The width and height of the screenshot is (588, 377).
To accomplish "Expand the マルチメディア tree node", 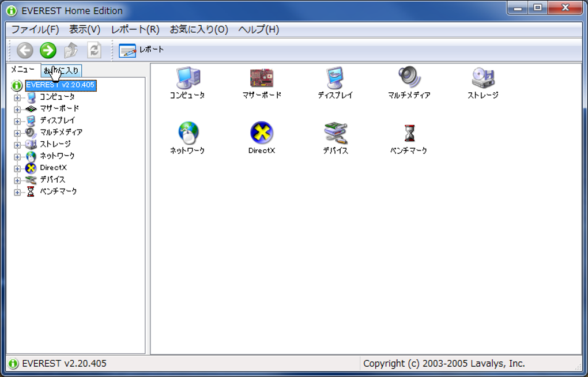I will point(17,133).
